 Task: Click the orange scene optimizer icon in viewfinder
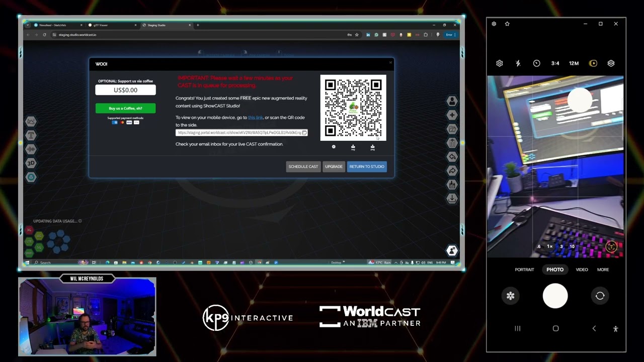(x=611, y=246)
